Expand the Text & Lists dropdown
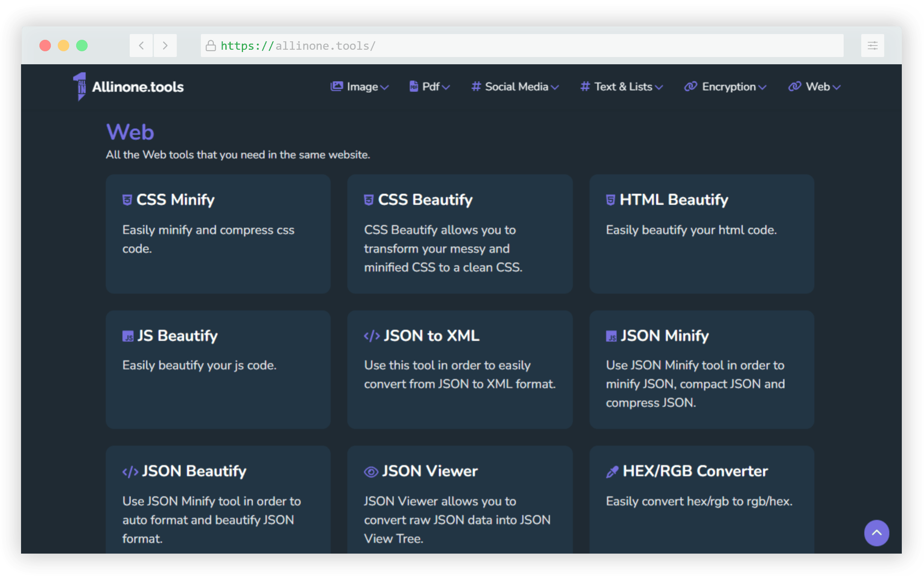 tap(621, 86)
